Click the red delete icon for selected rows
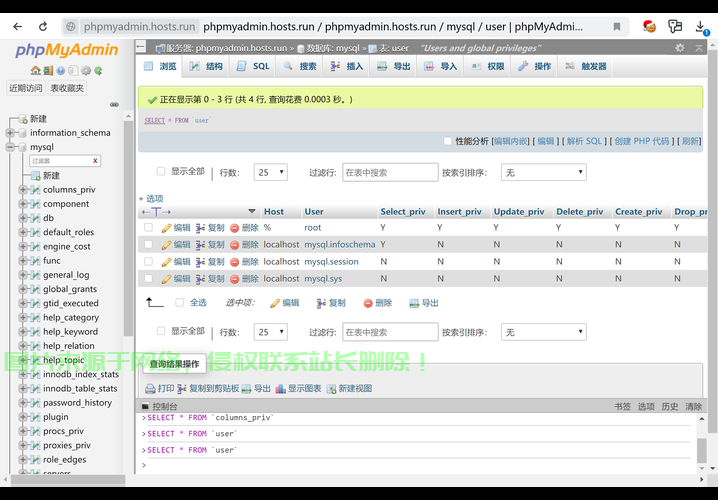 point(368,303)
